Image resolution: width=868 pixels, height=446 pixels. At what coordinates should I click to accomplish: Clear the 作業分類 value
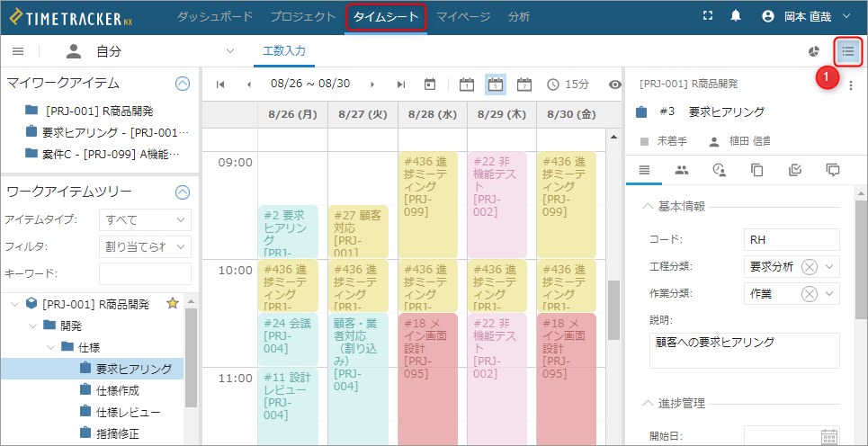(x=810, y=294)
